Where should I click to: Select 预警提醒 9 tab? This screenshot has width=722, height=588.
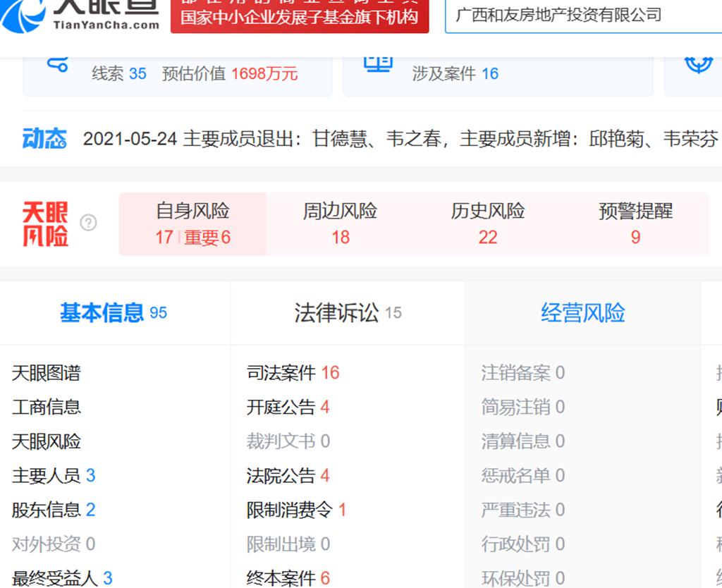click(635, 224)
